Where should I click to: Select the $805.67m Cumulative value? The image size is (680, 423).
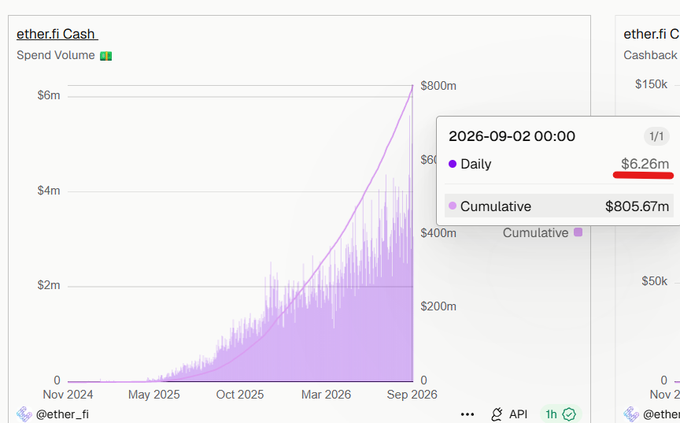tap(637, 206)
